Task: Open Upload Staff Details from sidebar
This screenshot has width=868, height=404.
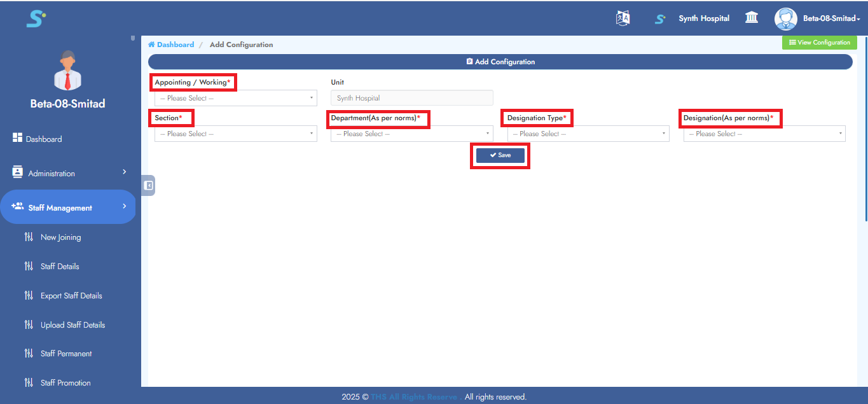Action: 71,324
